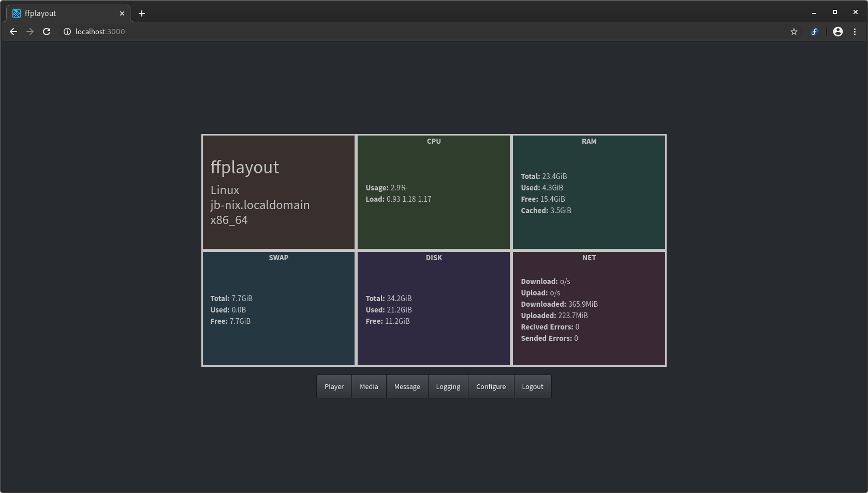868x493 pixels.
Task: Reload the localhost page
Action: point(47,32)
